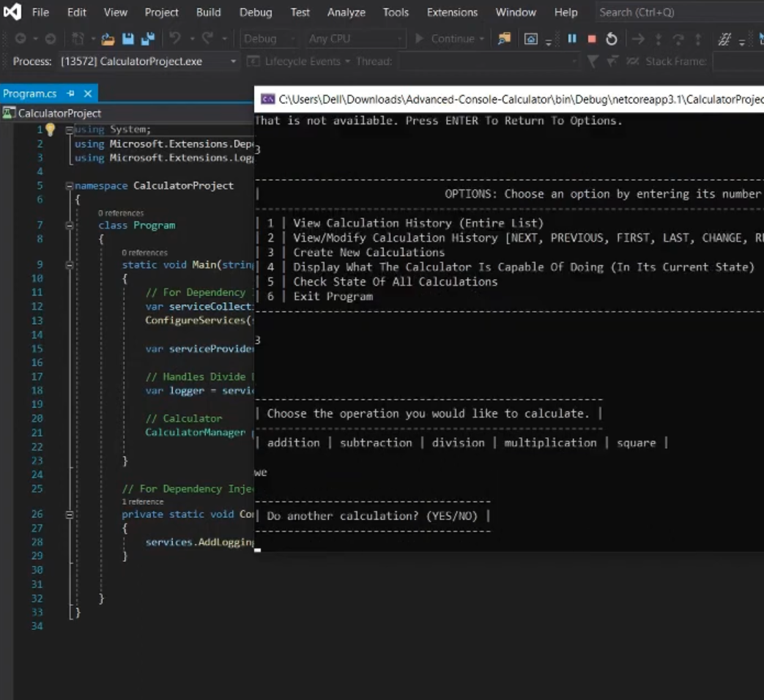Open the Project menu
The height and width of the screenshot is (700, 764).
pos(161,12)
